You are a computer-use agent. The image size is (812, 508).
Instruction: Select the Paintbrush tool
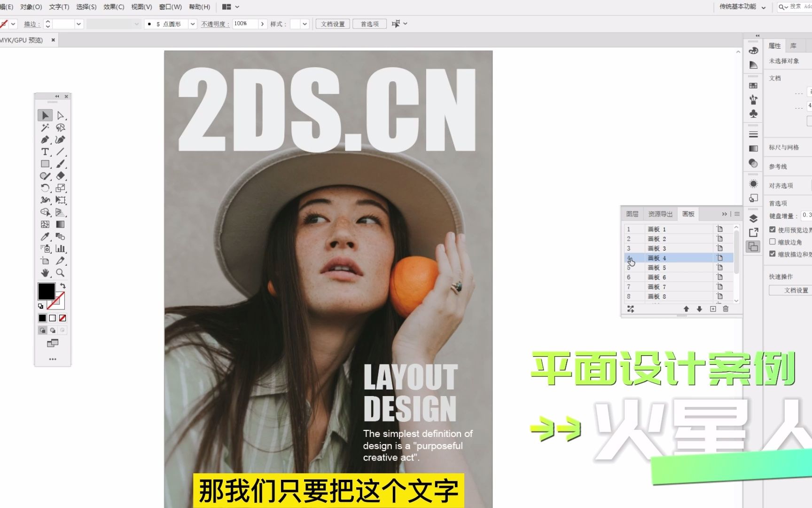[x=61, y=164]
